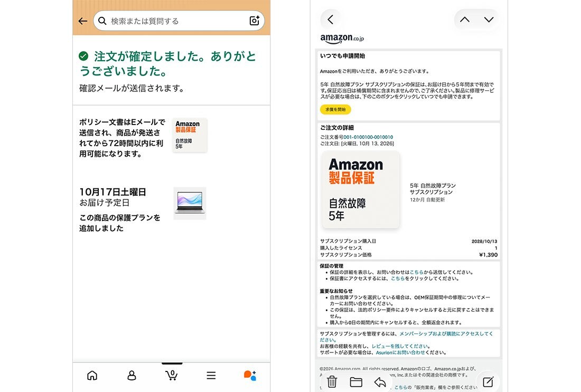Click こちら link to access warranty certificate
581x392 pixels.
tap(398, 279)
